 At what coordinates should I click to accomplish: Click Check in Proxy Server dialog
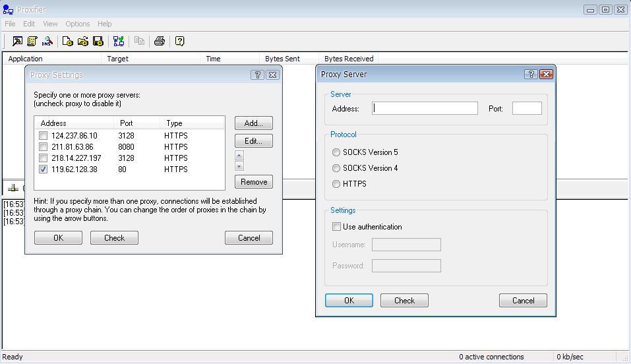[404, 301]
